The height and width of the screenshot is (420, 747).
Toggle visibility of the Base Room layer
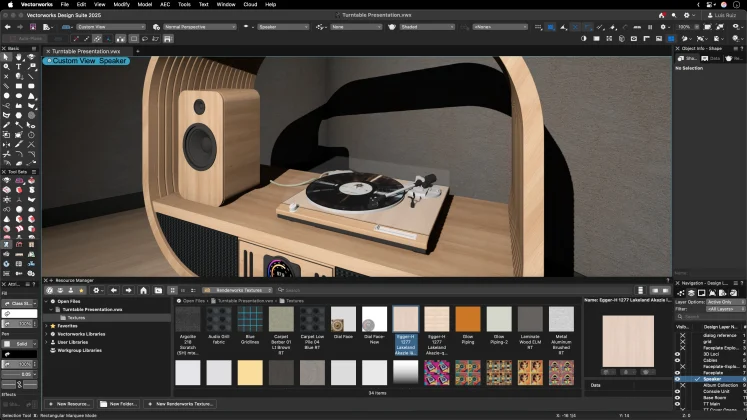coord(678,397)
